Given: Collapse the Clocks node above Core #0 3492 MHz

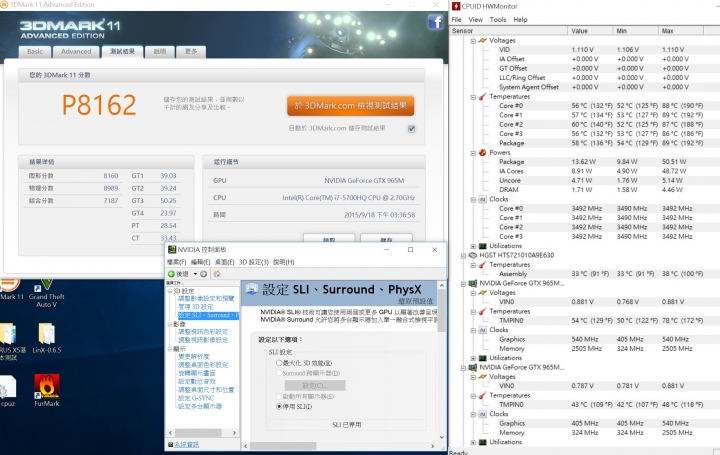Looking at the screenshot, I should click(473, 200).
